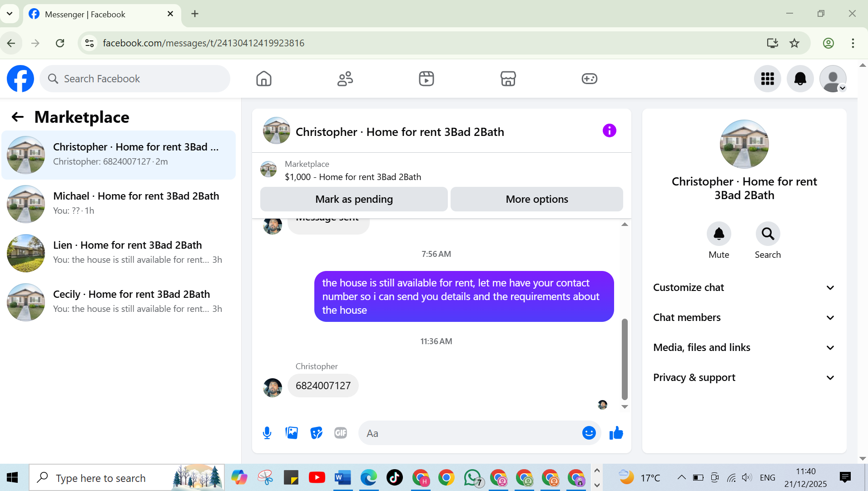The image size is (868, 491).
Task: Click chat scroll up arrow
Action: click(x=625, y=224)
